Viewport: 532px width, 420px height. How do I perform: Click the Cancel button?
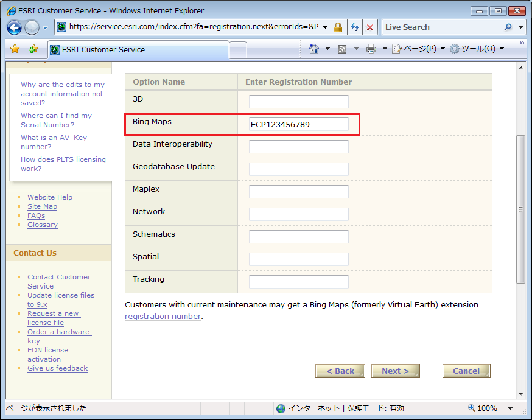click(x=466, y=371)
